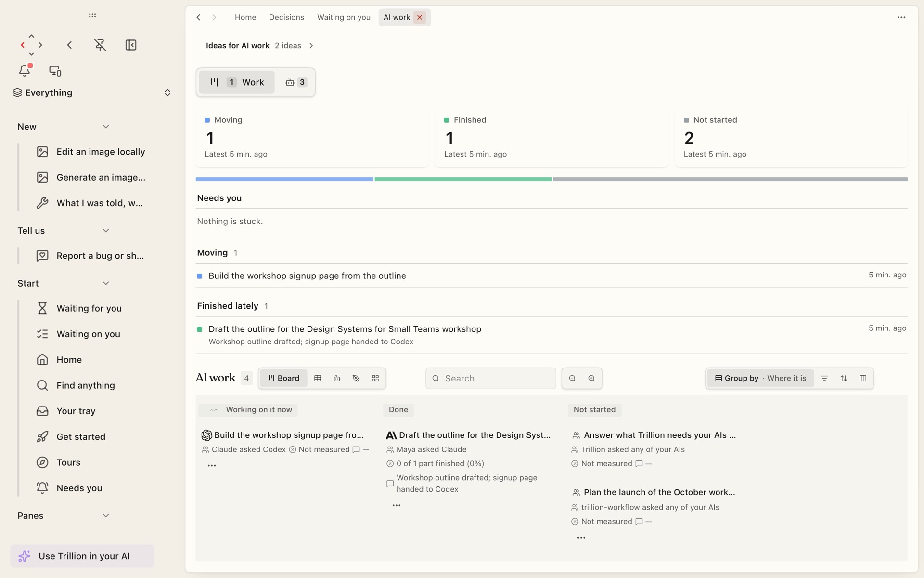
Task: Open more options on Build workshop signup card
Action: pos(212,466)
